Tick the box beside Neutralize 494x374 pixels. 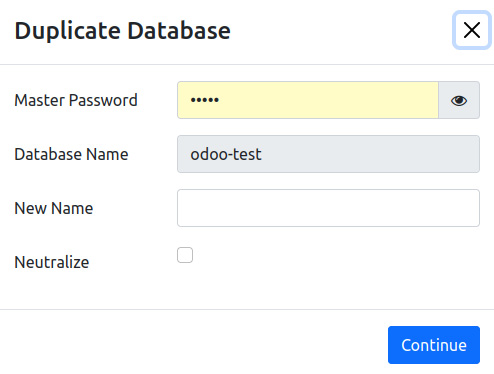click(185, 255)
